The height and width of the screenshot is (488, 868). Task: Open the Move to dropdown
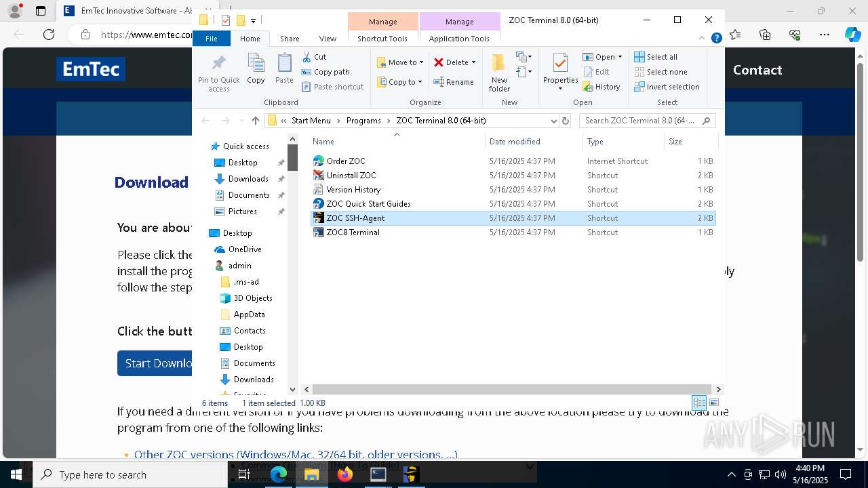pos(400,62)
